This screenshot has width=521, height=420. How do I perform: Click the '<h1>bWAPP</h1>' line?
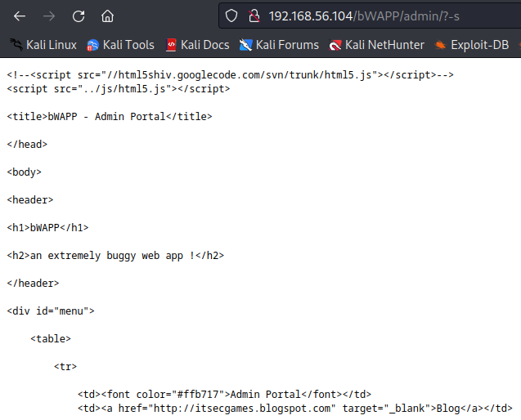tap(47, 228)
